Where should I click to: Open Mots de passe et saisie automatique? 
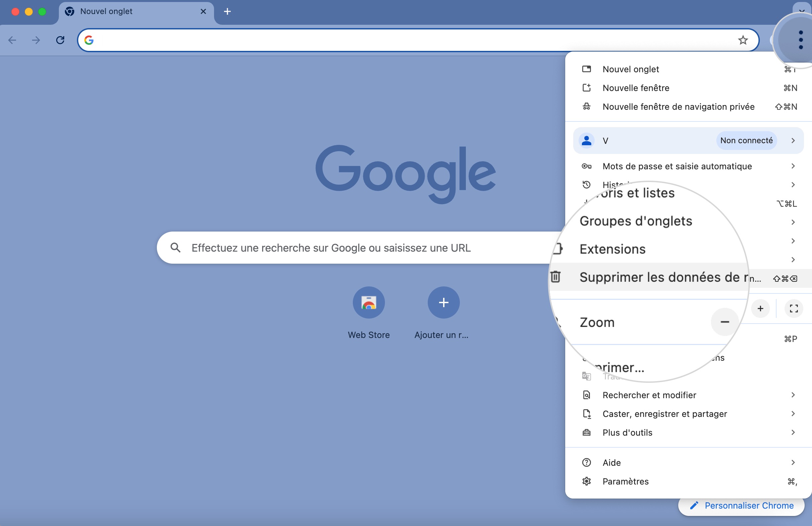pos(689,166)
